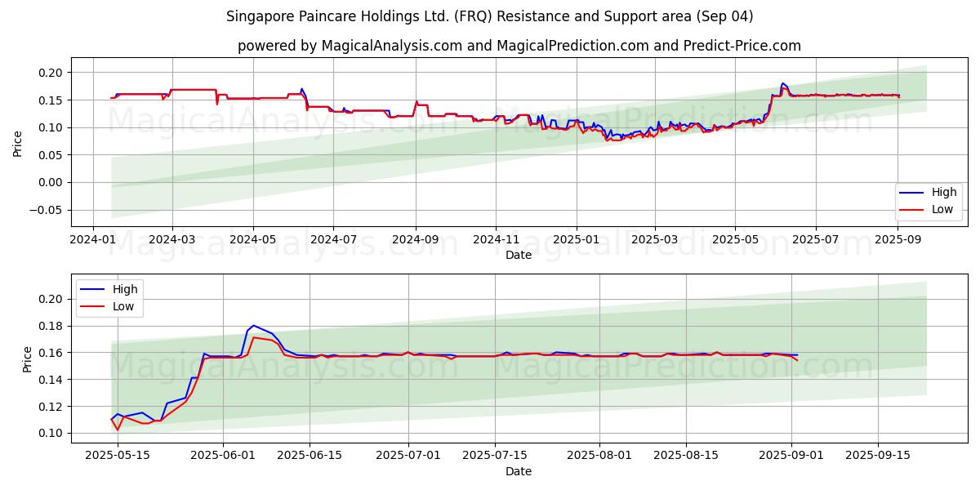Screen dimensions: 980x490
Task: Click the '2025-08-01' x-axis label on the bottom chart
Action: click(x=600, y=457)
